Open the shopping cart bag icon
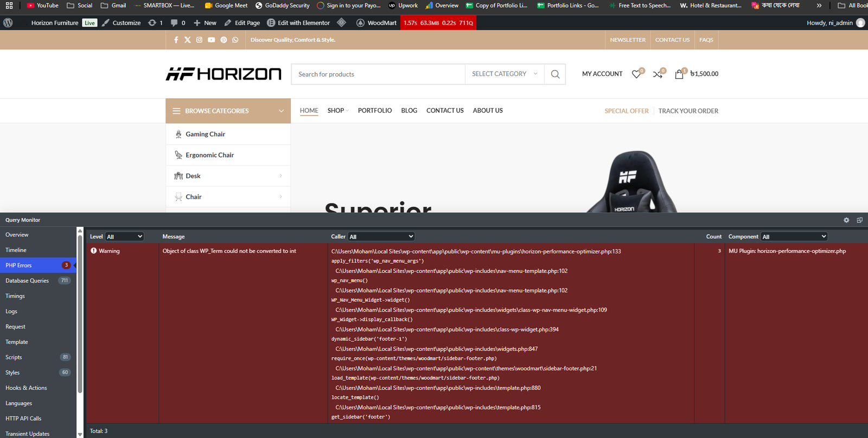This screenshot has height=438, width=868. pos(679,74)
